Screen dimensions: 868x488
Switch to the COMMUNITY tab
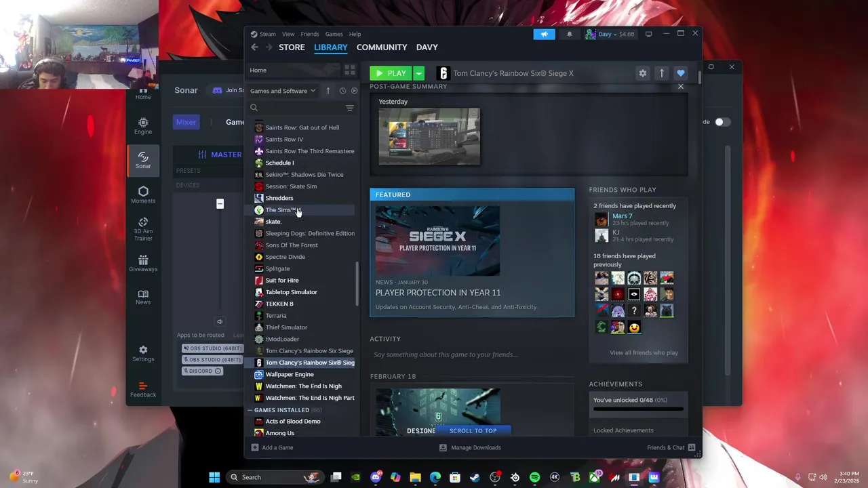[382, 47]
